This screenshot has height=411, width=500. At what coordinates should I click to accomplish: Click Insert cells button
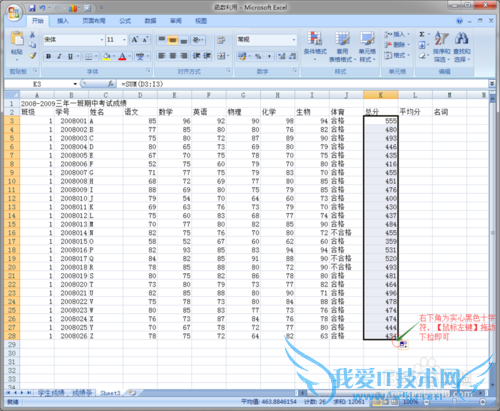tap(396, 34)
